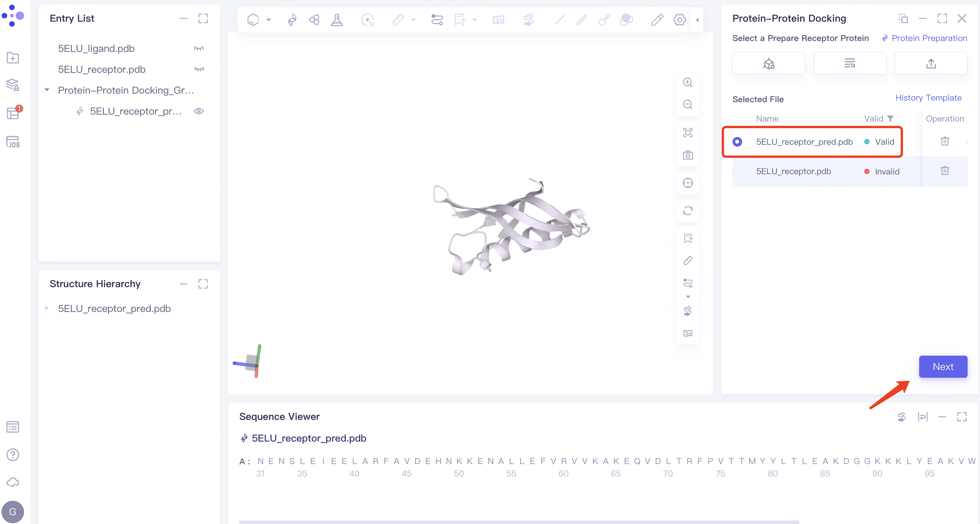The height and width of the screenshot is (524, 980).
Task: Open the Jobs panel in left sidebar
Action: pos(13,142)
